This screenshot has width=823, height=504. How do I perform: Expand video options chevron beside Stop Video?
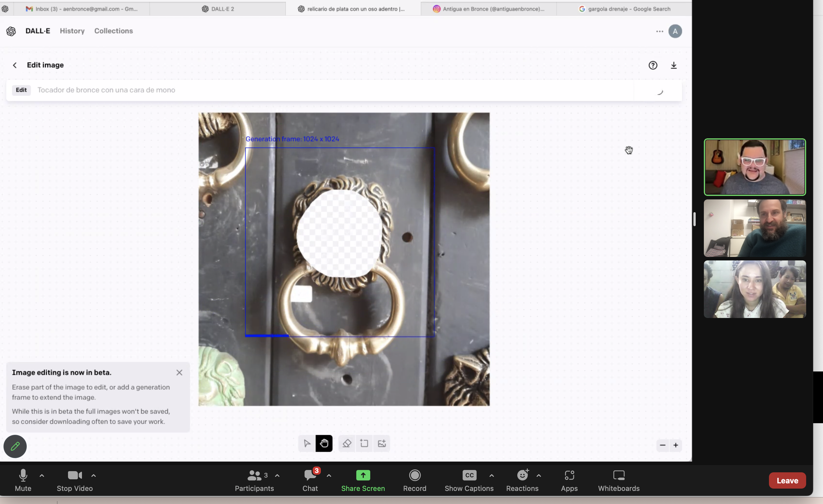(94, 476)
